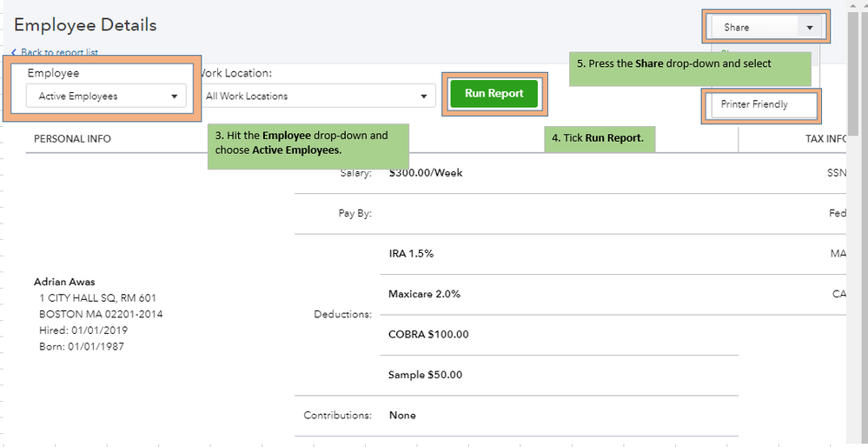Select the COBRA $100.00 deduction row
This screenshot has width=868, height=447.
(x=428, y=335)
